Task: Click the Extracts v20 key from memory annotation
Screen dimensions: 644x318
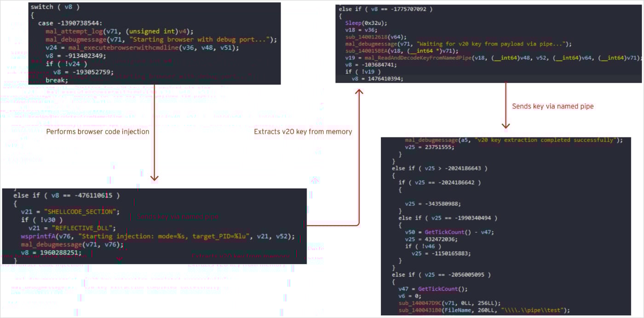Action: pyautogui.click(x=303, y=131)
